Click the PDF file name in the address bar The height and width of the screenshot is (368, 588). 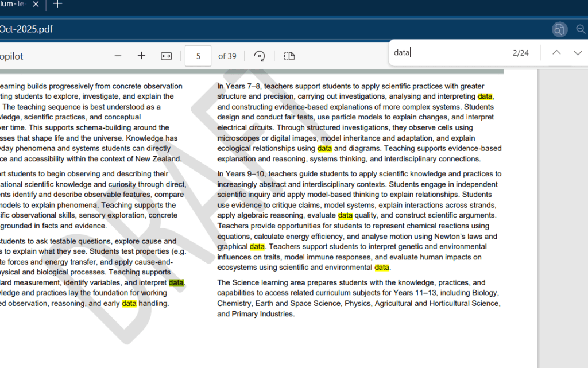click(x=26, y=29)
